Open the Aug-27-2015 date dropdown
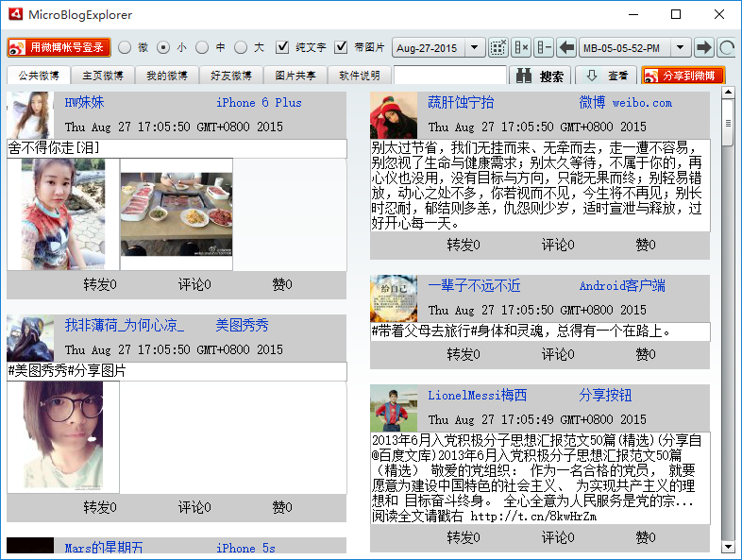 pyautogui.click(x=474, y=48)
